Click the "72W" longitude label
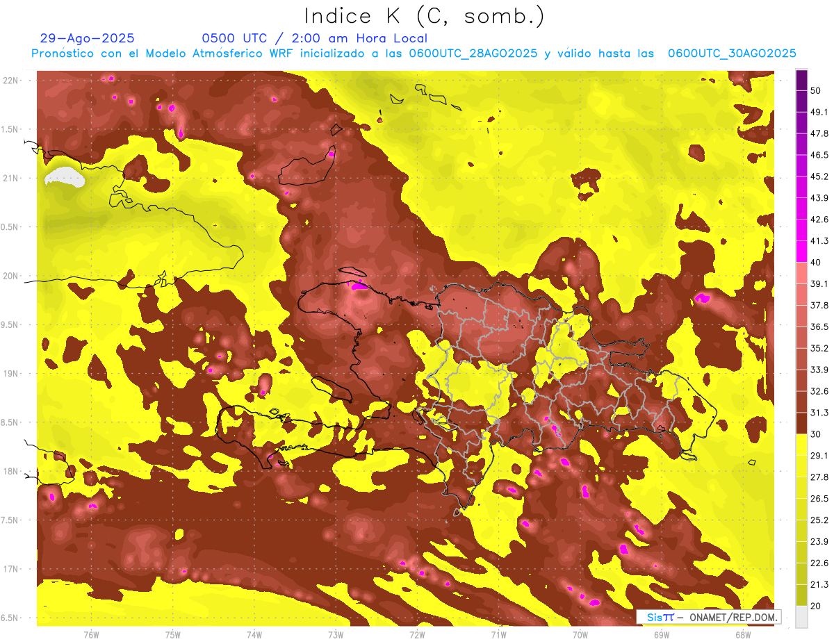 [417, 635]
